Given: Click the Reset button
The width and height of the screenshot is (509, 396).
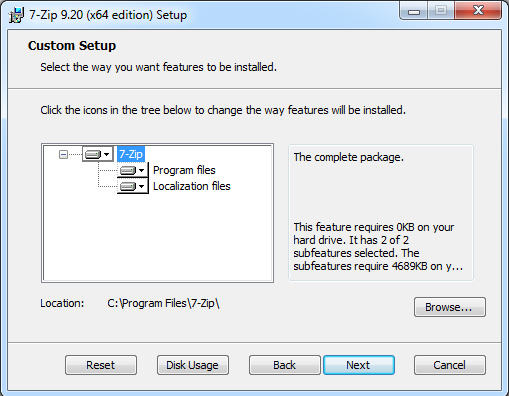Looking at the screenshot, I should (101, 365).
